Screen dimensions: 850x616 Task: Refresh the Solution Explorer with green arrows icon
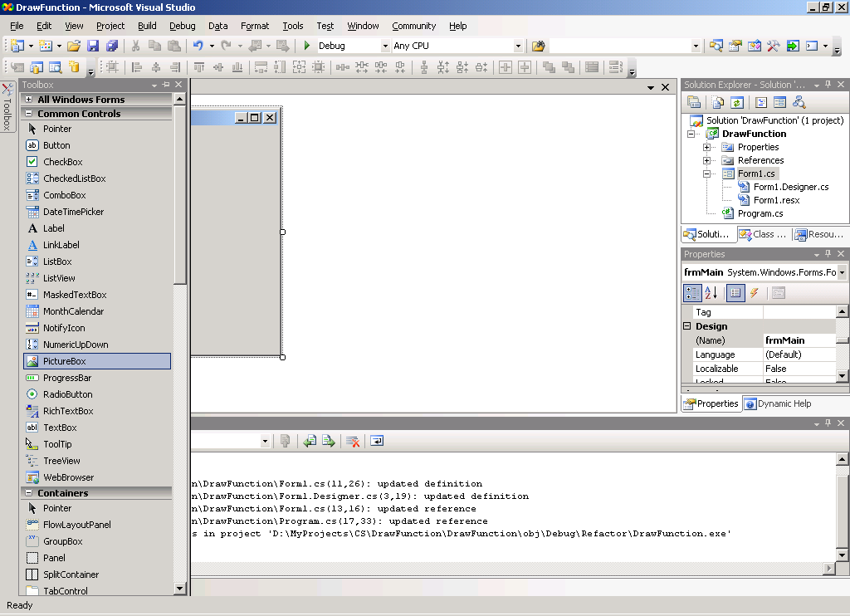click(x=737, y=102)
